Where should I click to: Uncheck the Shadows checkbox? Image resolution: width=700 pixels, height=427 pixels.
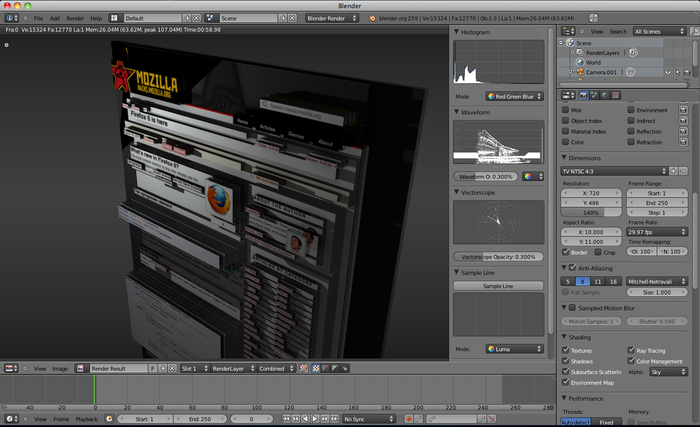pos(565,361)
